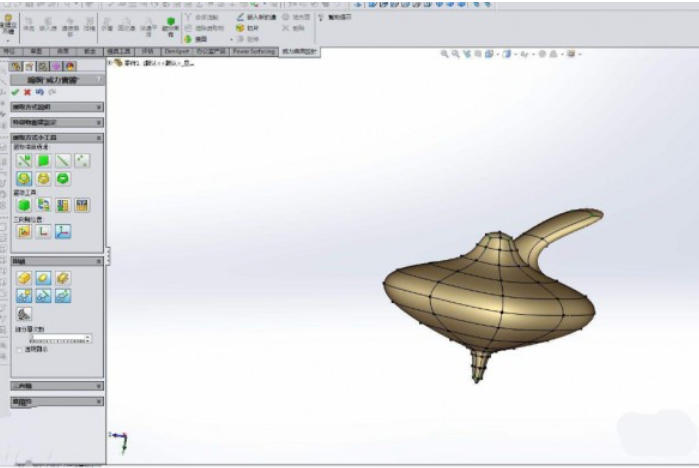The width and height of the screenshot is (699, 468).
Task: Click the red-blue triad icon in bottom tool row
Action: click(63, 231)
